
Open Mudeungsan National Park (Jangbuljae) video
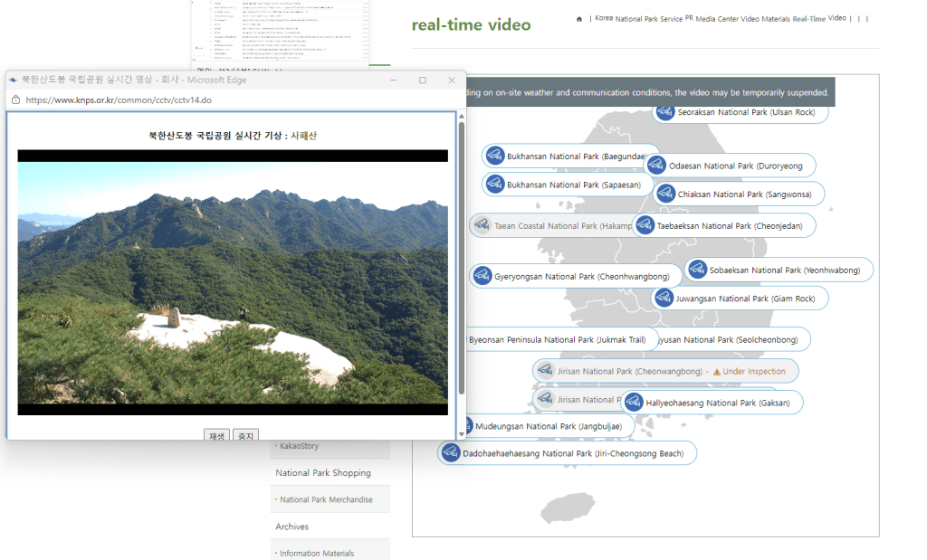[550, 425]
